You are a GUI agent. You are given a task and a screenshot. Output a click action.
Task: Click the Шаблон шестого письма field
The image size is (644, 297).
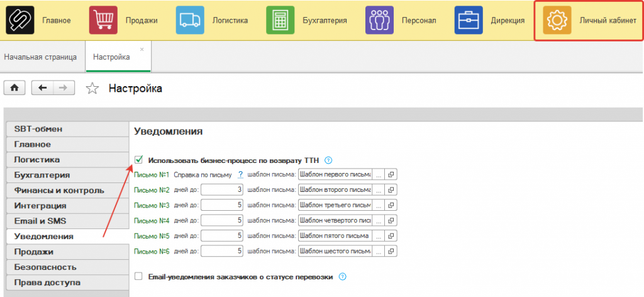point(335,250)
